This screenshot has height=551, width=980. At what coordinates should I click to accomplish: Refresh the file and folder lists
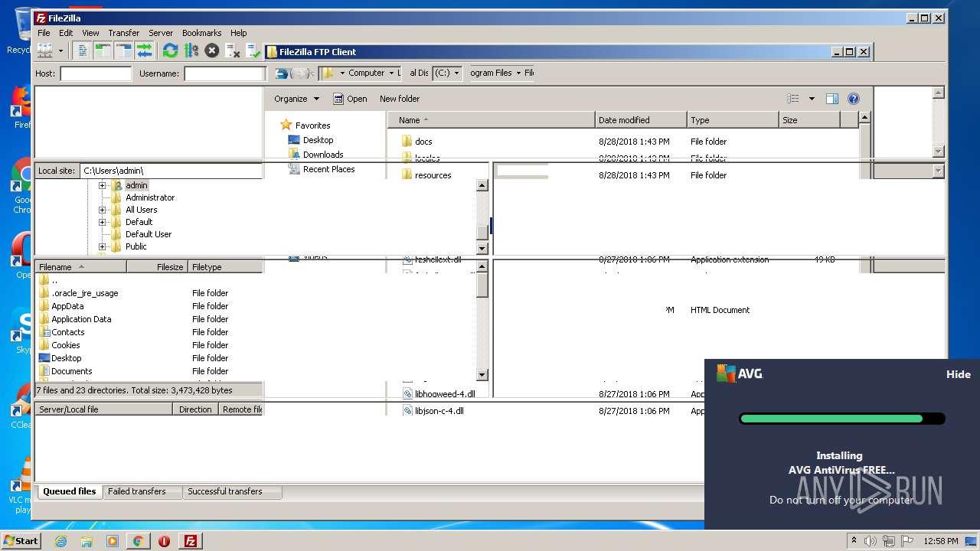pyautogui.click(x=170, y=51)
